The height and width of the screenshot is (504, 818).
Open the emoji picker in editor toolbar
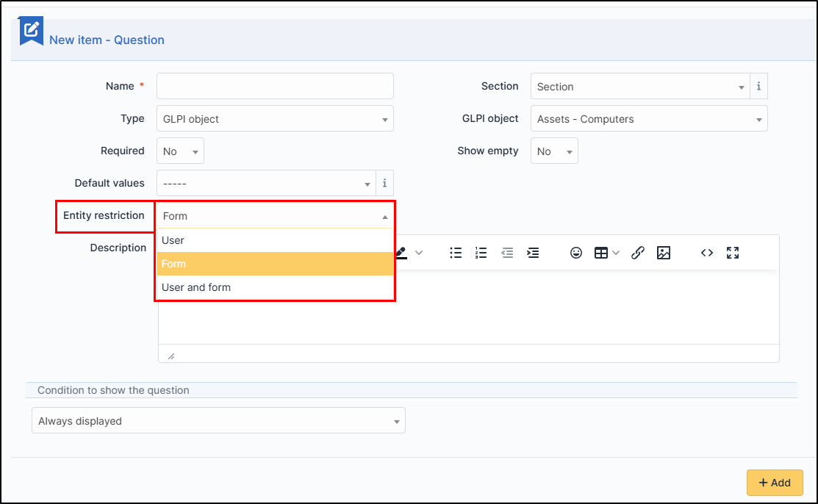point(576,253)
